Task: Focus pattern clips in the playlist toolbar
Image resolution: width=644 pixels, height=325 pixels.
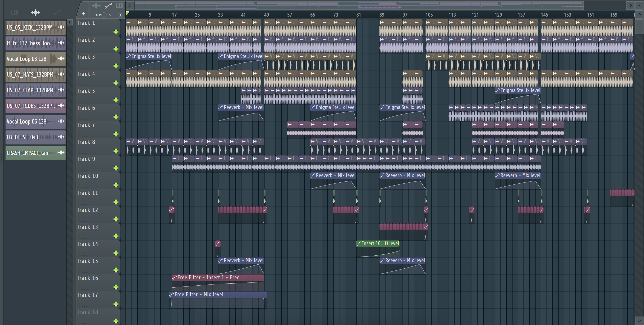Action: click(119, 5)
